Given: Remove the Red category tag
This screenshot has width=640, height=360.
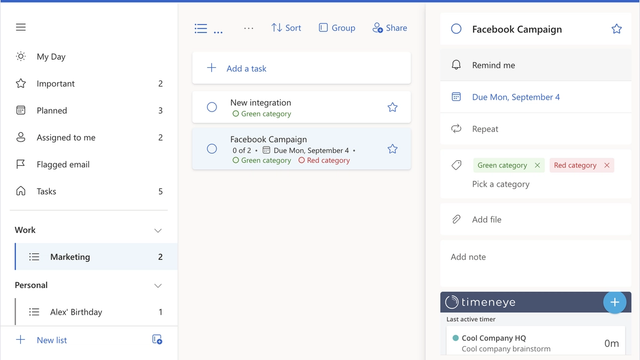Looking at the screenshot, I should point(607,165).
